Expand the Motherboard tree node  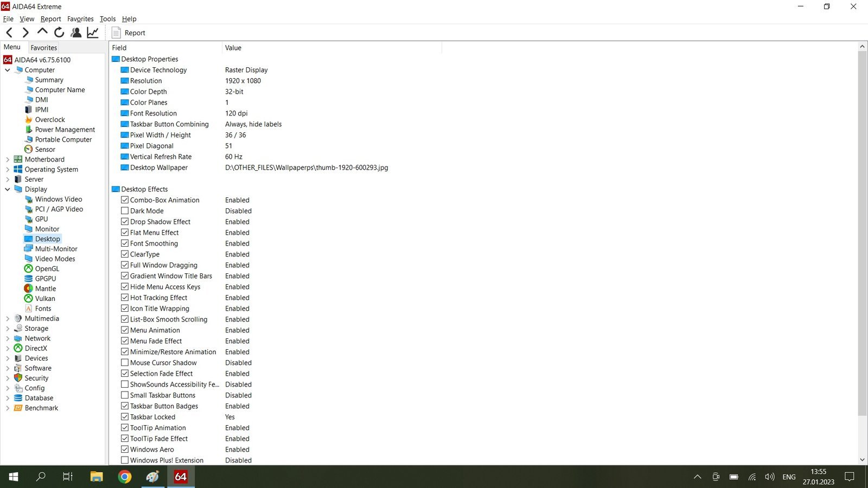pyautogui.click(x=8, y=159)
